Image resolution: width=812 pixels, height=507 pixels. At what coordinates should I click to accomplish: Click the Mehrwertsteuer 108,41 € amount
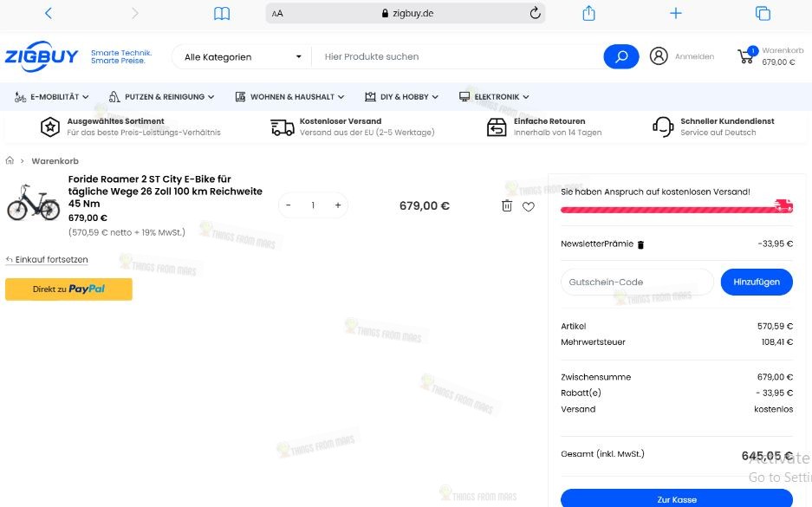coord(776,342)
